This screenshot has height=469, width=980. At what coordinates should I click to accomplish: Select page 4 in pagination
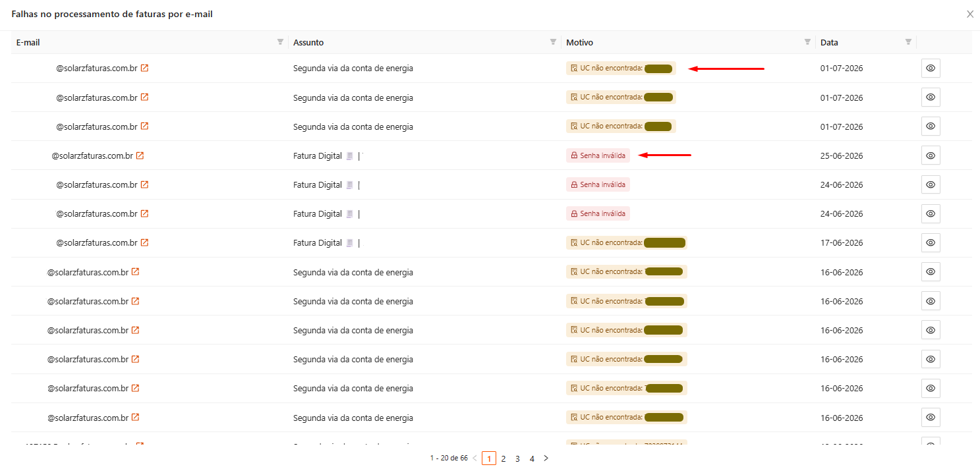pos(532,458)
